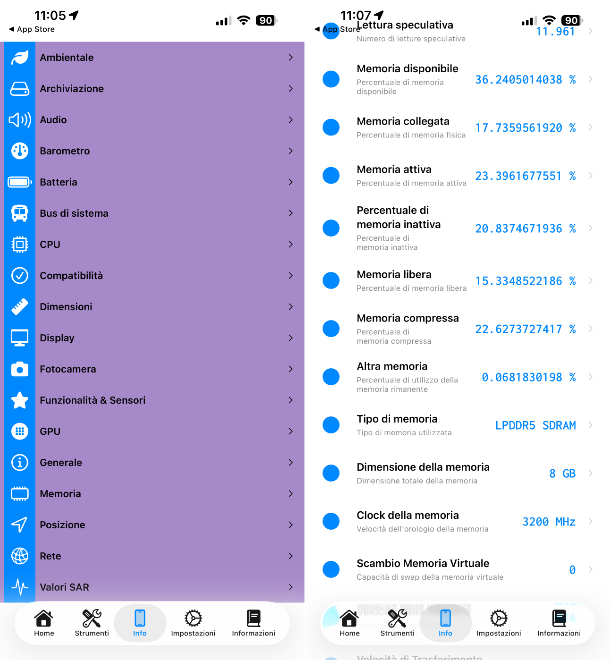Open Batteria row chevron
This screenshot has height=660, width=610.
(290, 182)
